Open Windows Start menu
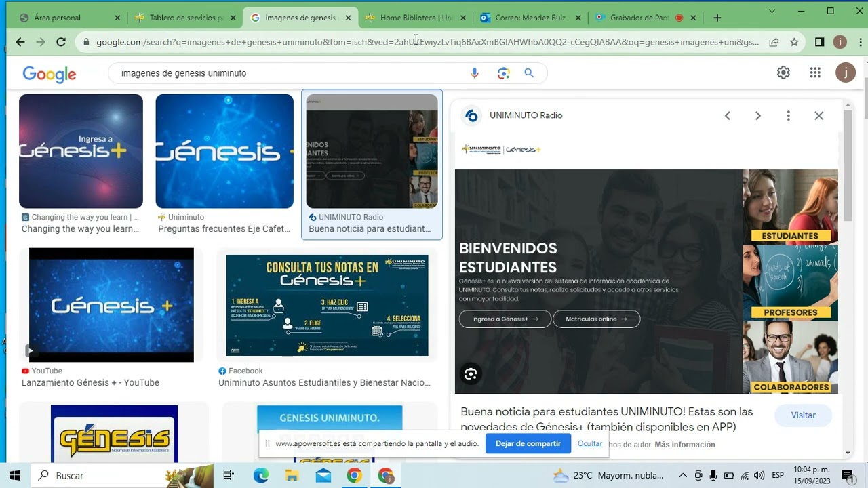This screenshot has height=488, width=868. [15, 476]
